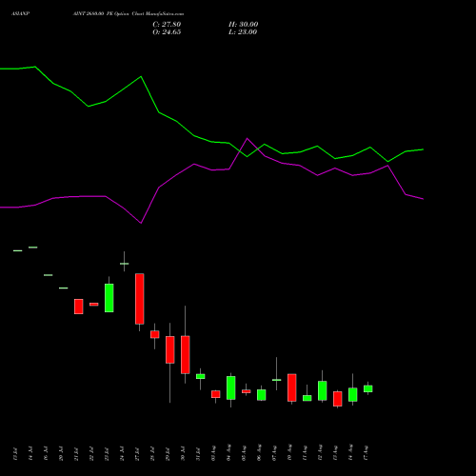The height and width of the screenshot is (476, 476).
Task: Click the green candle for 23 Jul
Action: click(109, 298)
